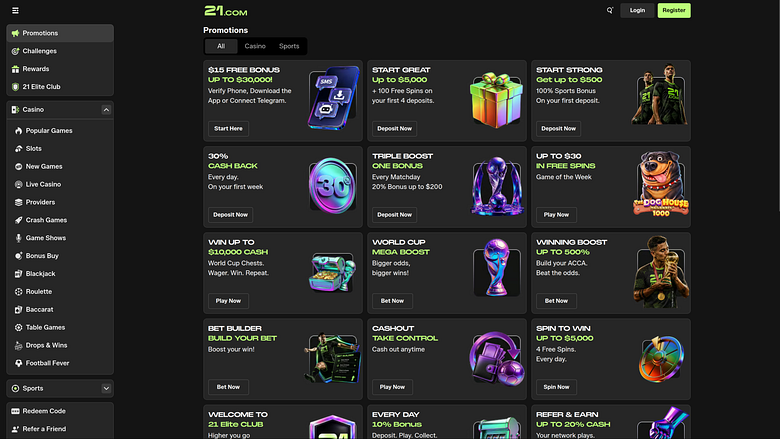Click Deposit Now on 30% Cash Back
Image resolution: width=780 pixels, height=439 pixels.
[x=230, y=215]
